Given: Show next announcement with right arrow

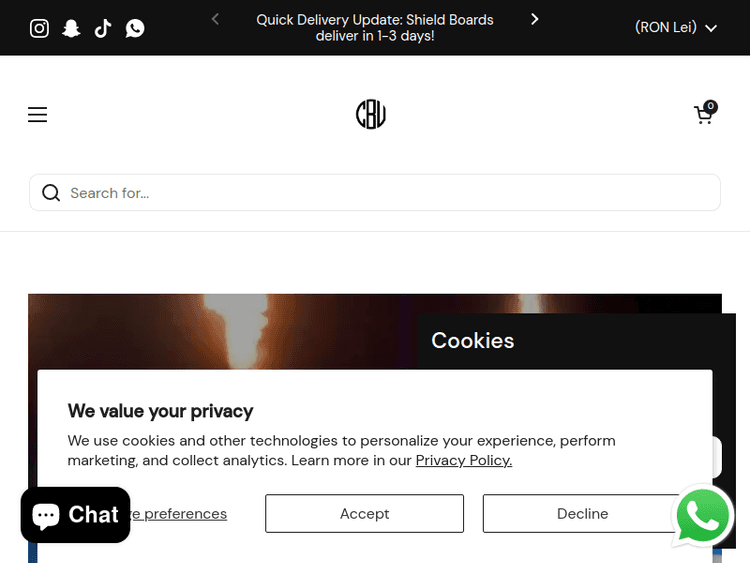Looking at the screenshot, I should click(535, 19).
